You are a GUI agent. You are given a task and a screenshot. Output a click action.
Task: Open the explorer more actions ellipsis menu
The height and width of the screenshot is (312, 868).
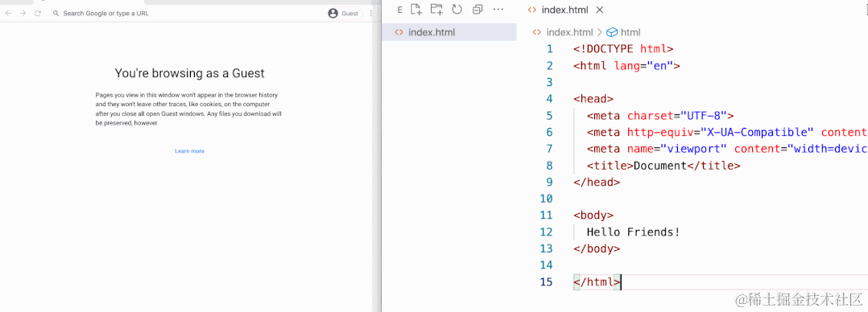498,10
